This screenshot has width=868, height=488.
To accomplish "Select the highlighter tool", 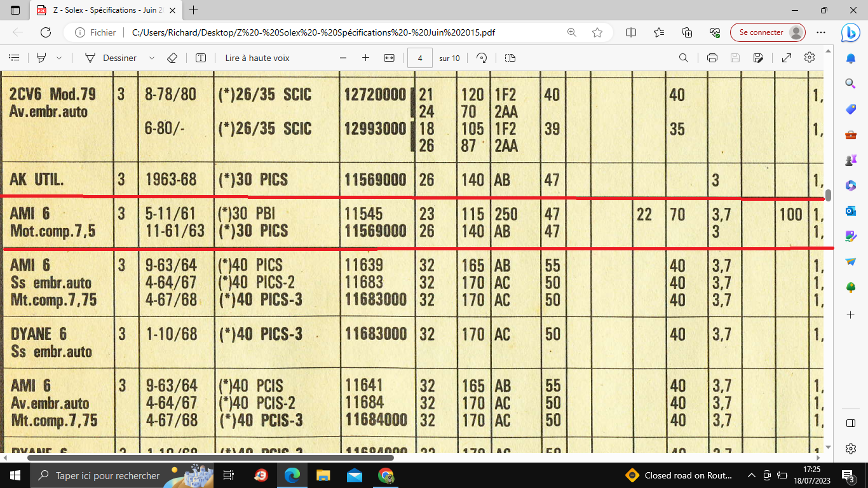I will tap(42, 58).
